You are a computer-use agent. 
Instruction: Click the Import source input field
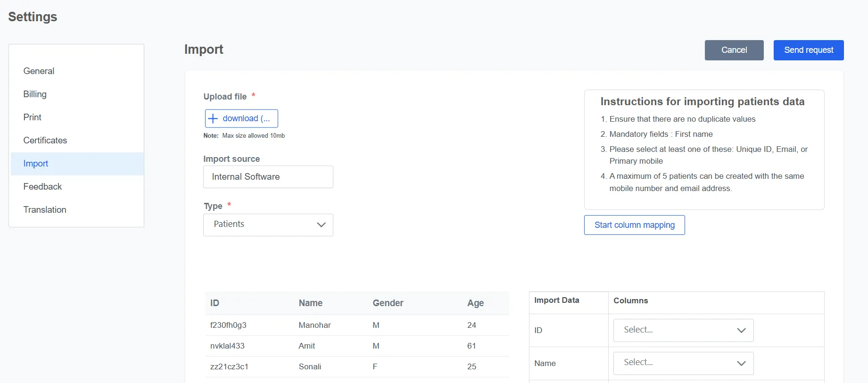(268, 177)
